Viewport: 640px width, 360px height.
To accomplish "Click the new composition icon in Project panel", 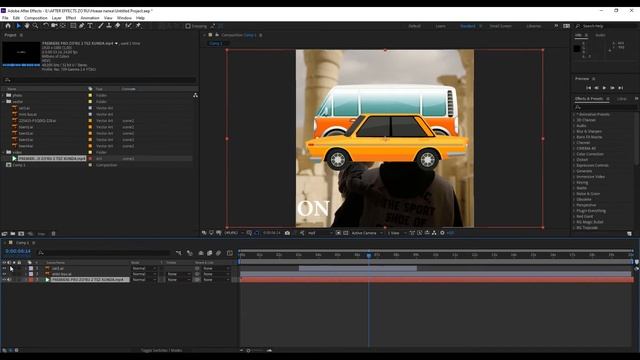I will click(21, 234).
